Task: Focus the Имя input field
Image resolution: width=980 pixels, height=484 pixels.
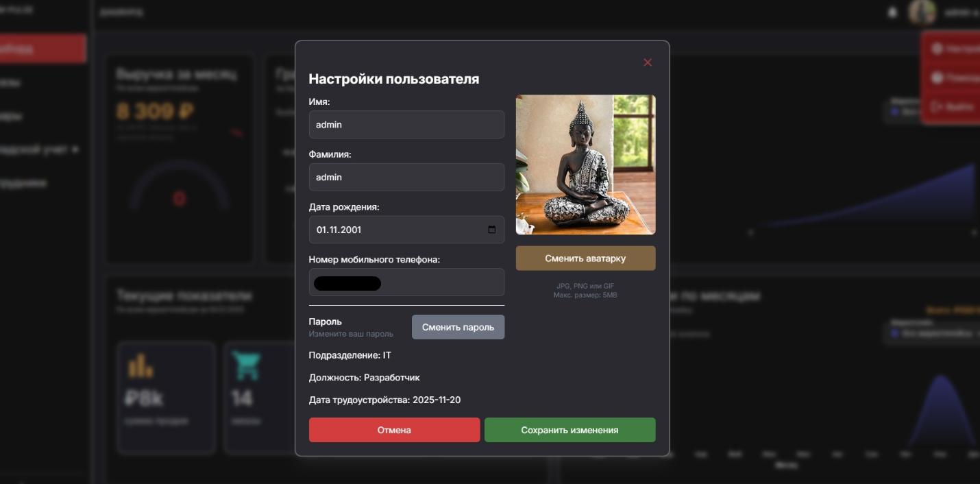Action: coord(406,125)
